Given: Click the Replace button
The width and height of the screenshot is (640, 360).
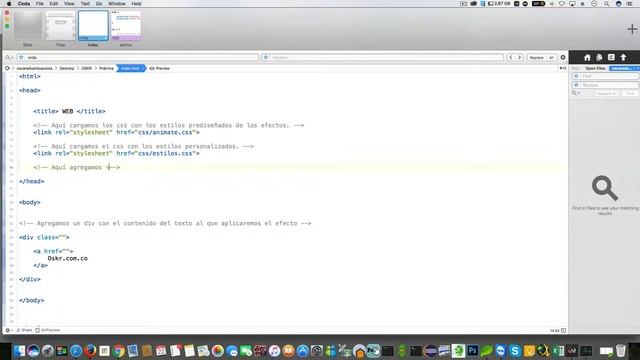Looking at the screenshot, I should [536, 58].
